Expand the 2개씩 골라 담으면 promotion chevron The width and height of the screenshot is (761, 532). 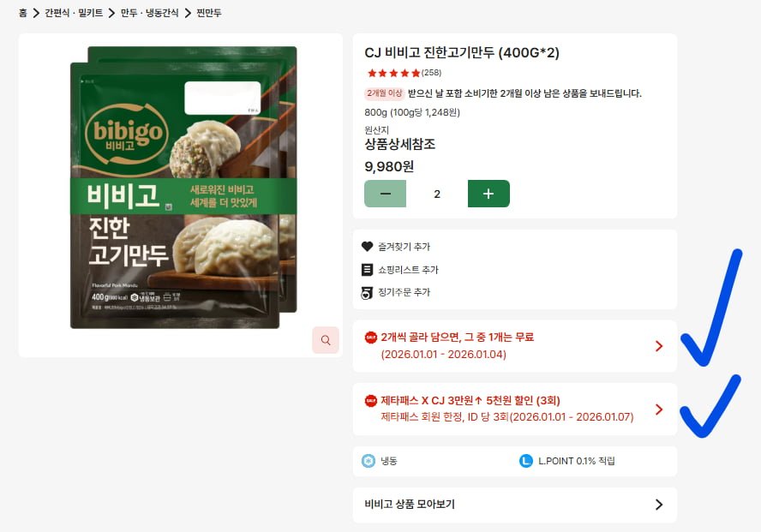coord(659,346)
